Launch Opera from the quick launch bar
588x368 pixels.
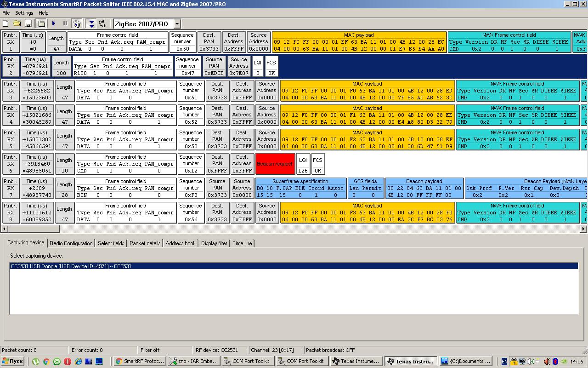68,362
